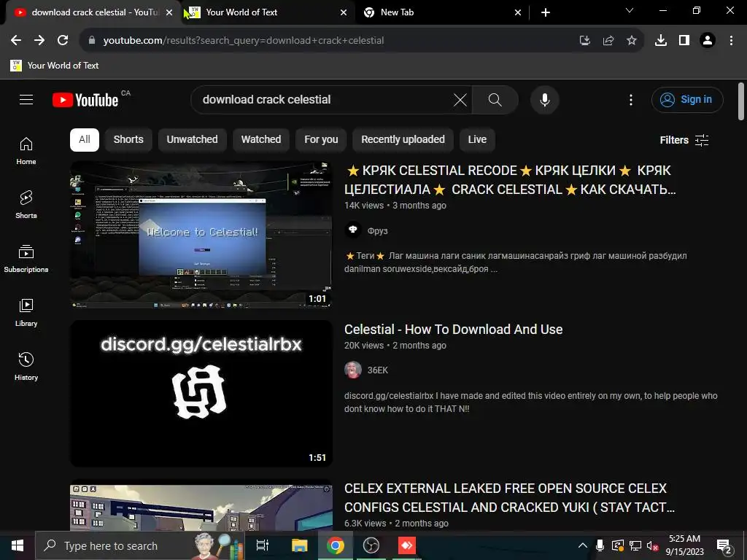Clear the search query with the X
Image resolution: width=747 pixels, height=560 pixels.
pyautogui.click(x=460, y=99)
